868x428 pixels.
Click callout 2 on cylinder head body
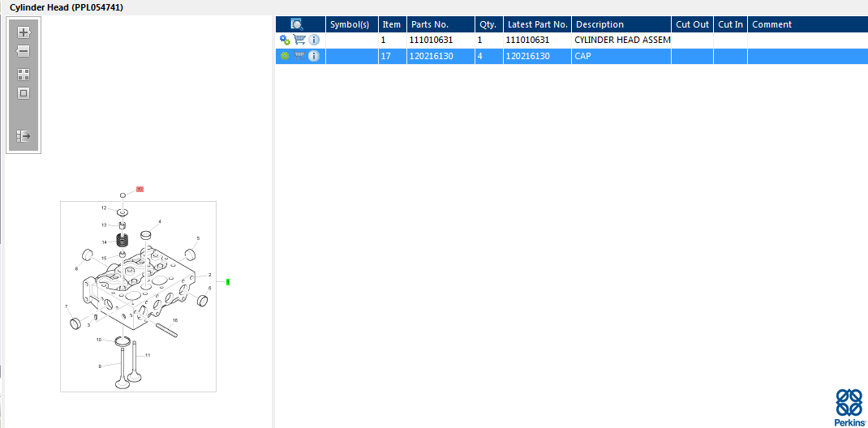pyautogui.click(x=210, y=275)
